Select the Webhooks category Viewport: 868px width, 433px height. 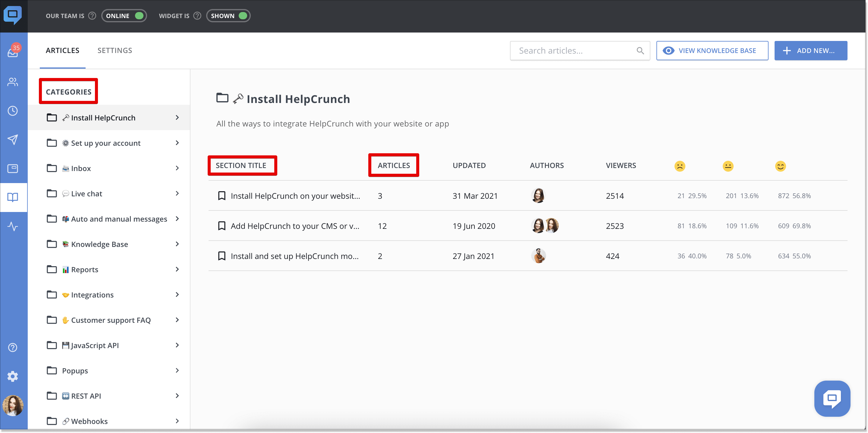pyautogui.click(x=109, y=421)
